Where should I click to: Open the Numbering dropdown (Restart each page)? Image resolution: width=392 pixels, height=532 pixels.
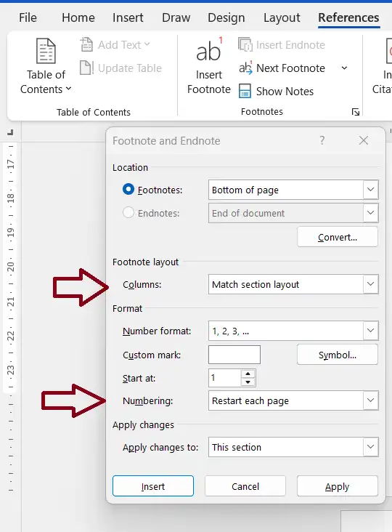[371, 400]
